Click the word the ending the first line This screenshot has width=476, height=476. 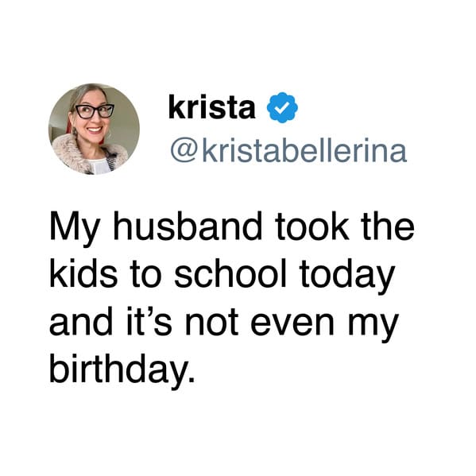tap(389, 227)
